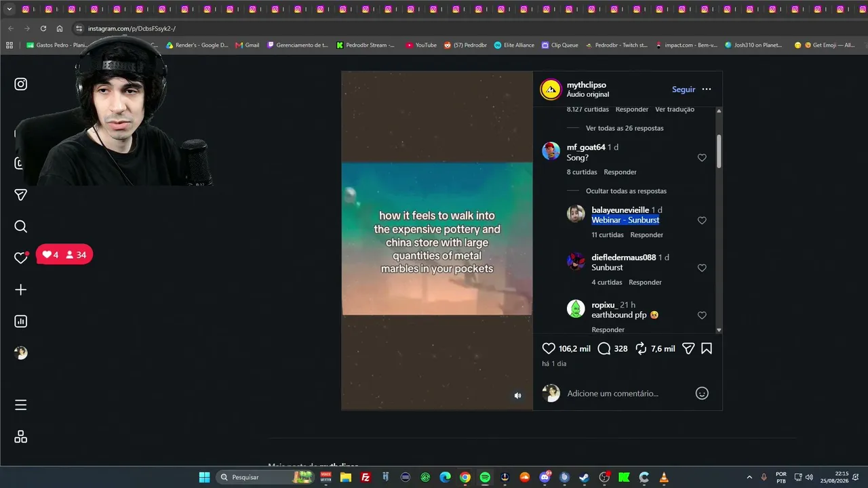The height and width of the screenshot is (488, 868).
Task: Go back with Chrome back arrow
Action: (11, 28)
